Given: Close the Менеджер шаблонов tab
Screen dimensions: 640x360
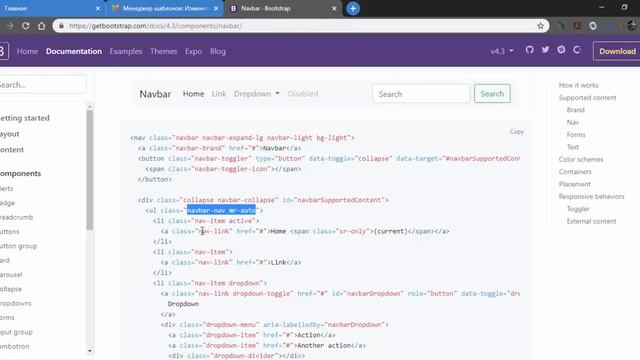Looking at the screenshot, I should click(x=216, y=8).
